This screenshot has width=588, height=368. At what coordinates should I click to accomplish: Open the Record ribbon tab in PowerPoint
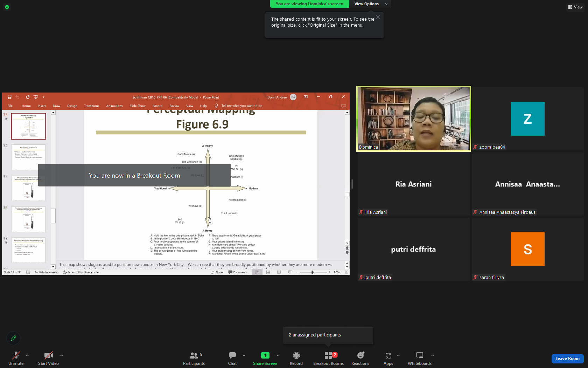[x=157, y=106]
